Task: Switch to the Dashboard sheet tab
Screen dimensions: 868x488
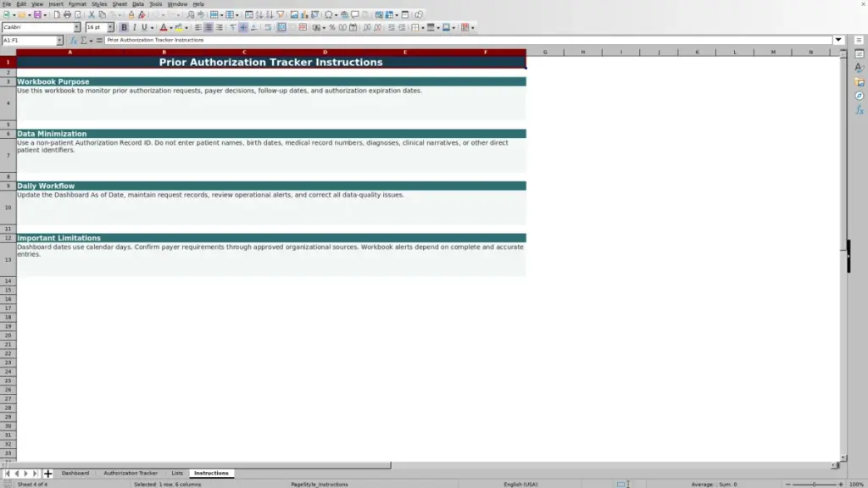Action: (x=75, y=474)
